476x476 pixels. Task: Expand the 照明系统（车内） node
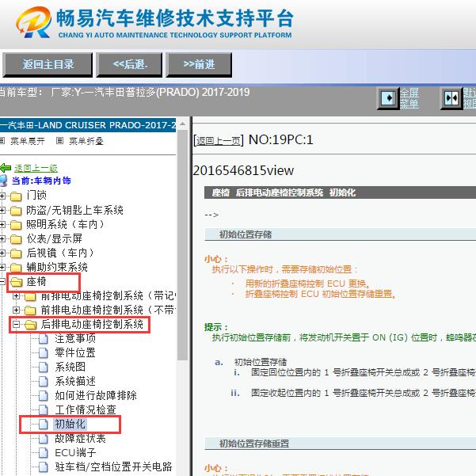2,224
